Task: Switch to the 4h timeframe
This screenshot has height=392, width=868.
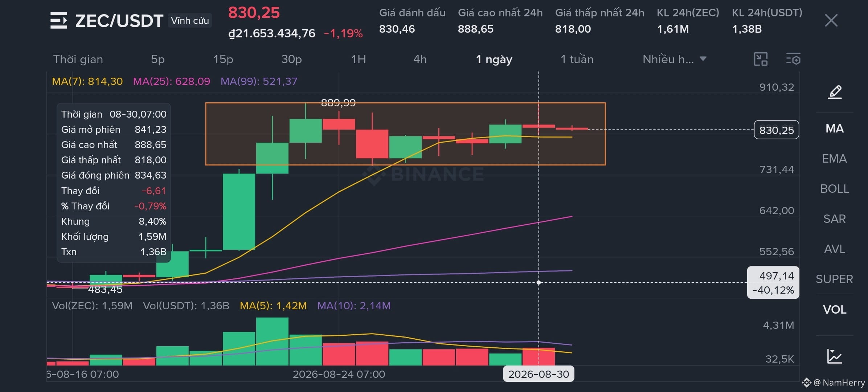Action: coord(420,59)
